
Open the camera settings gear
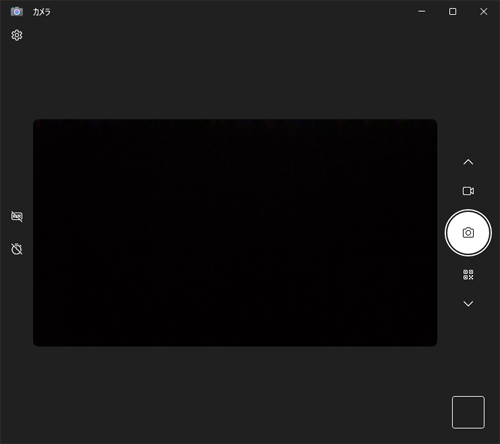17,35
